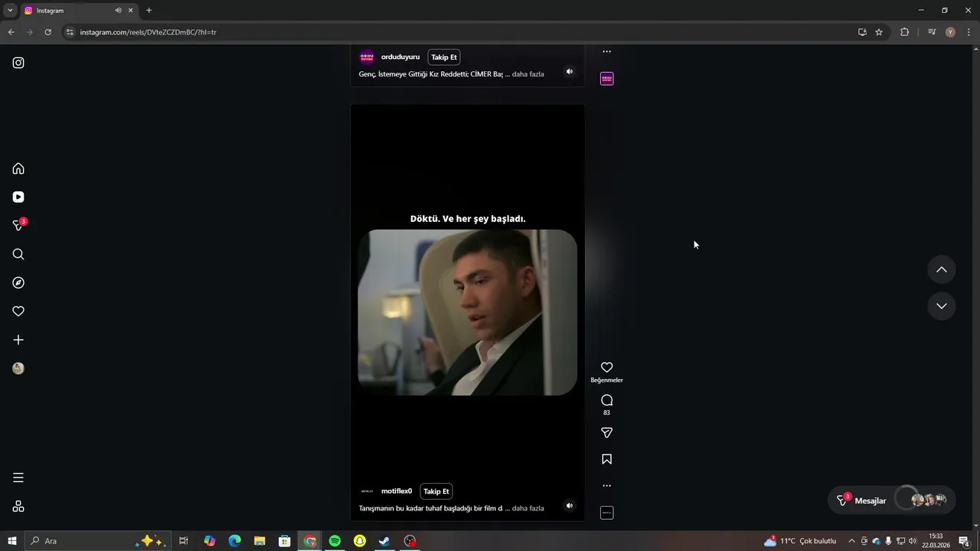
Task: Like the motiflex0 reel with heart
Action: 606,367
